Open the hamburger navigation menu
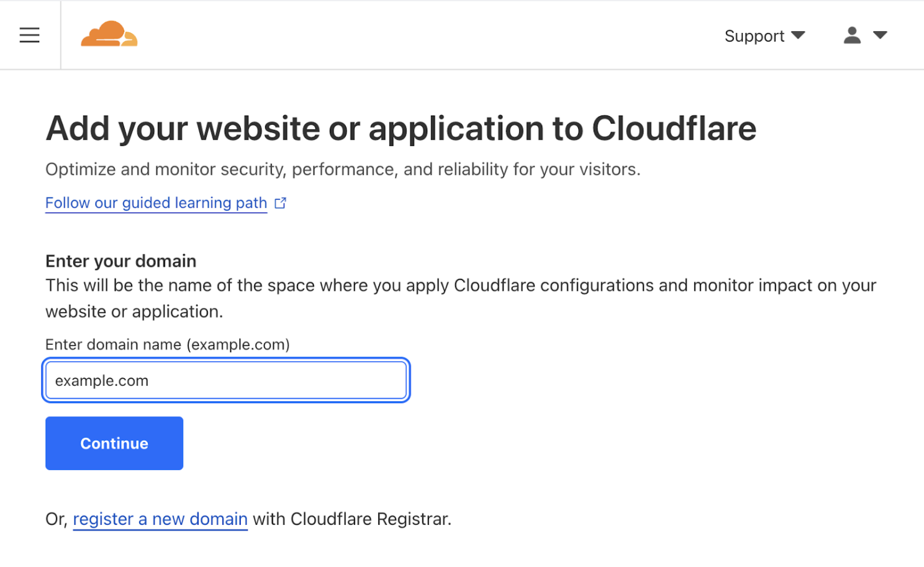The height and width of the screenshot is (567, 924). tap(29, 35)
